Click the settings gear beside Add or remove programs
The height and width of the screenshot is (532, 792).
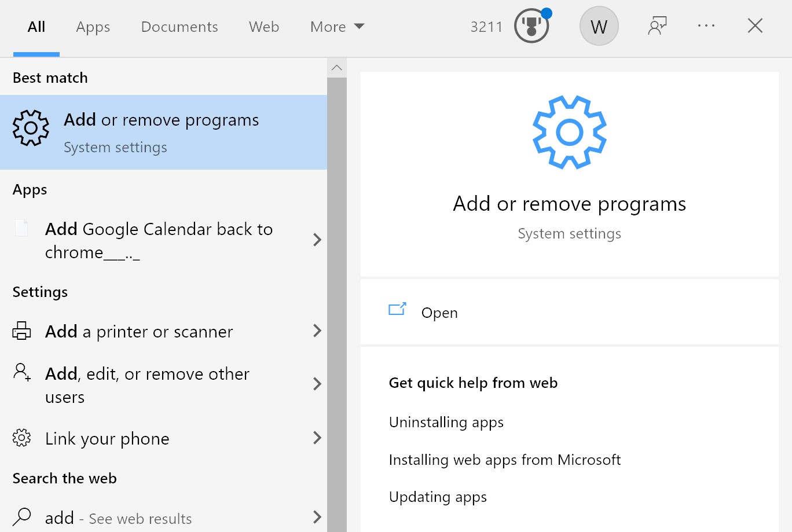click(30, 128)
